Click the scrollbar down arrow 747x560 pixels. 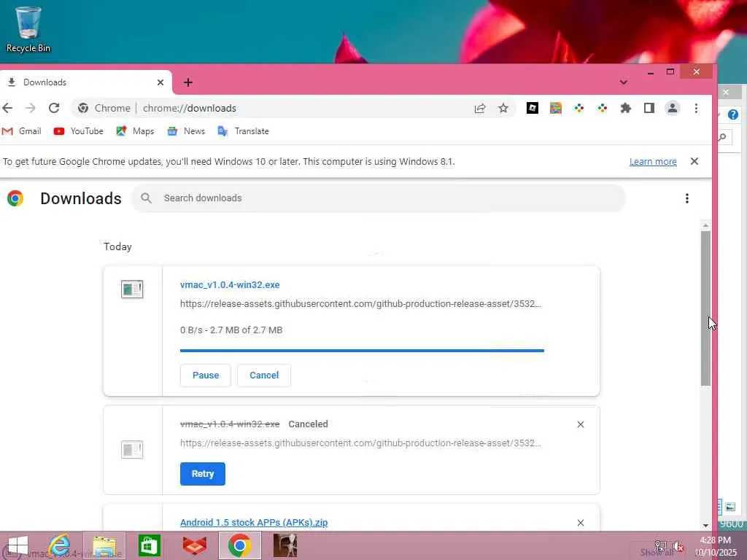(705, 525)
